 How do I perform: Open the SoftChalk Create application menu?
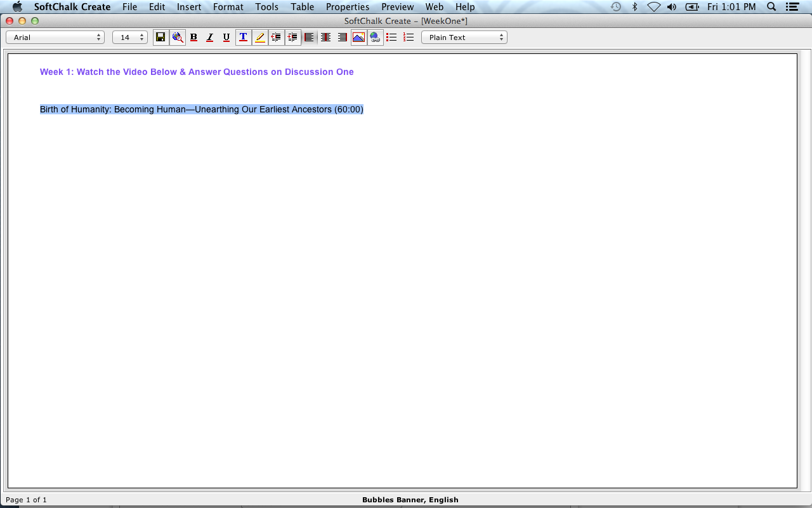click(72, 7)
